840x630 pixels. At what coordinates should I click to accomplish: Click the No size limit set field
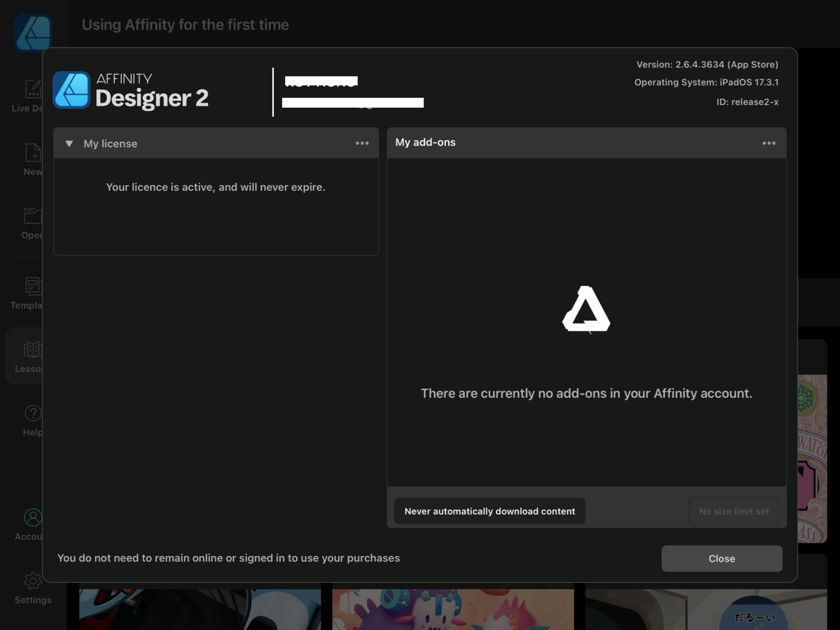tap(734, 511)
